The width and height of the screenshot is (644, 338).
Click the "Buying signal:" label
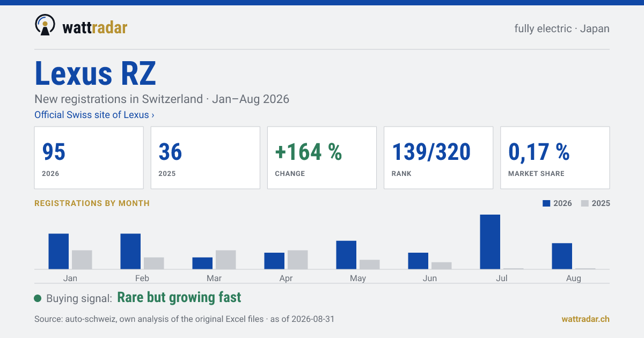click(x=79, y=299)
